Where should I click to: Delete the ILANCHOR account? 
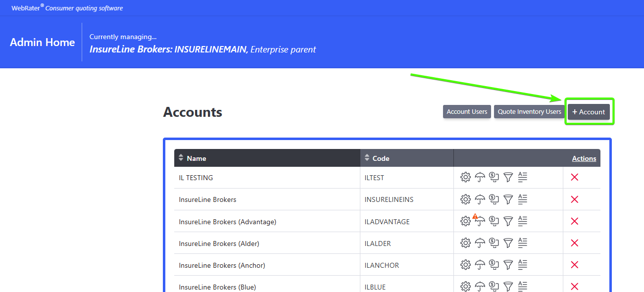[x=575, y=264]
